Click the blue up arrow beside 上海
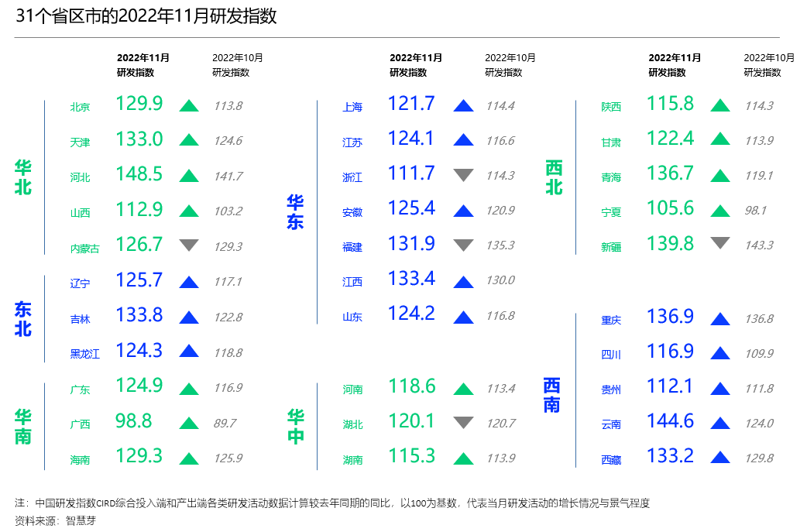This screenshot has height=532, width=807. point(463,106)
